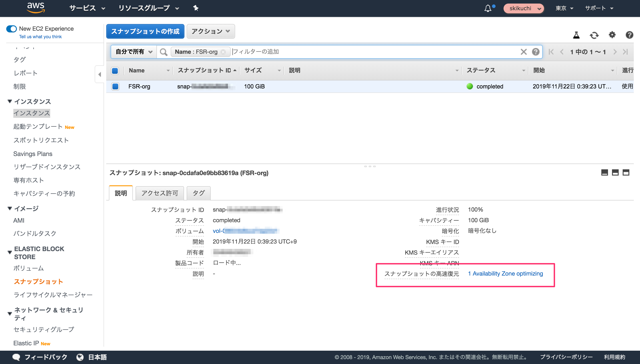Open table settings gear icon

click(612, 35)
